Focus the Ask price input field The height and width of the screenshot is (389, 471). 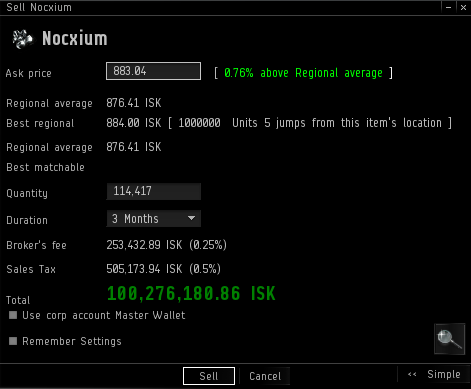pyautogui.click(x=153, y=71)
